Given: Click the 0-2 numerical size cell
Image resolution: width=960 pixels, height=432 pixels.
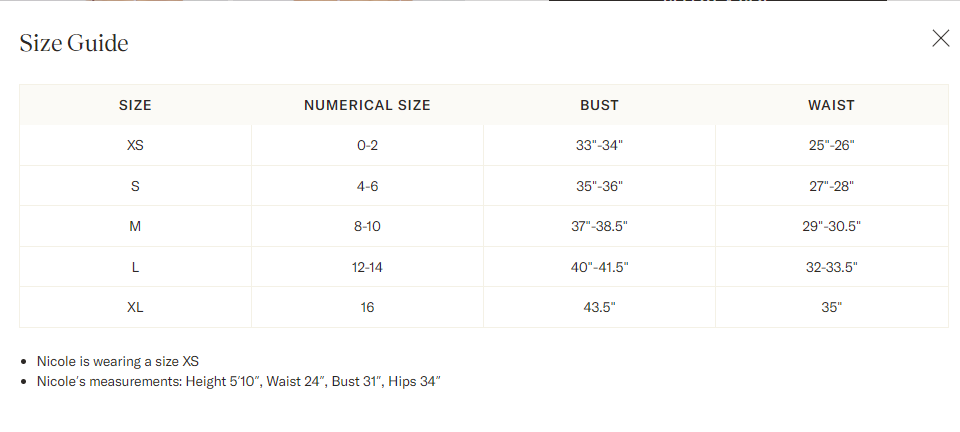Looking at the screenshot, I should coord(367,146).
